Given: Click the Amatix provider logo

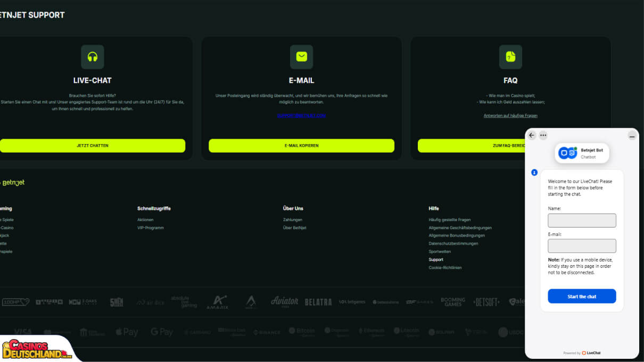Looking at the screenshot, I should [217, 301].
